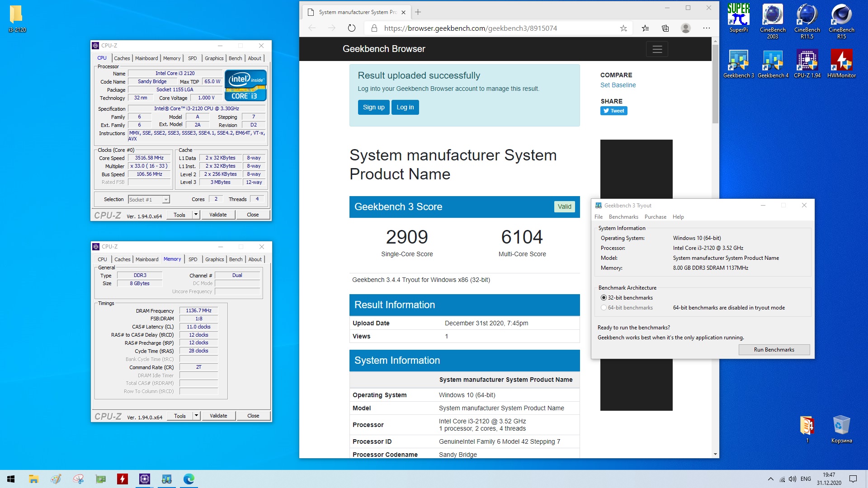868x488 pixels.
Task: Open the notification center icon
Action: (853, 479)
